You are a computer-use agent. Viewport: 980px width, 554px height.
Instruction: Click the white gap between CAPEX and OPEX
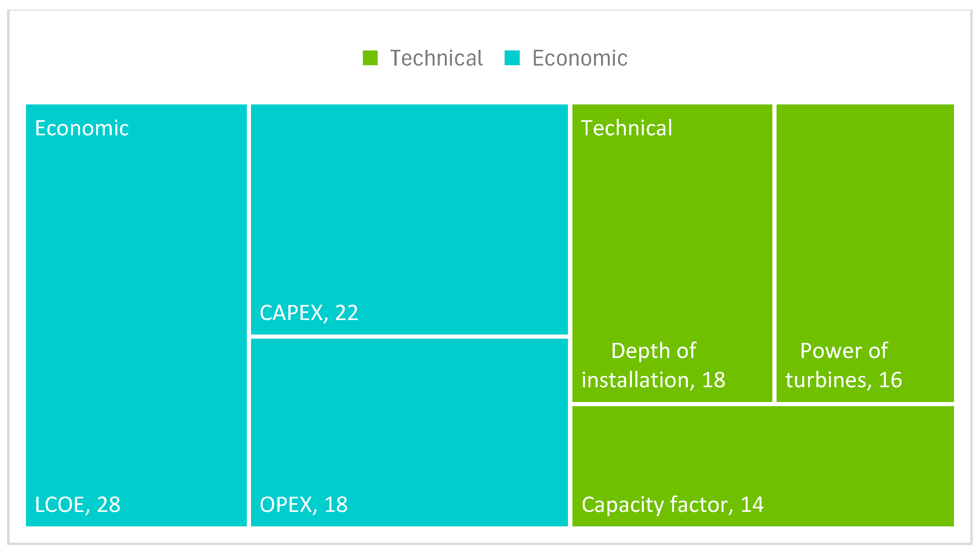point(409,337)
